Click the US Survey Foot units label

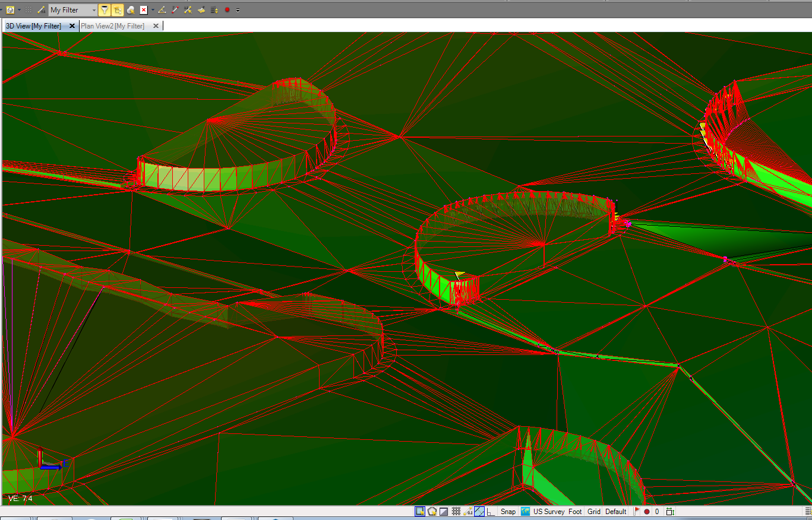[x=558, y=512]
